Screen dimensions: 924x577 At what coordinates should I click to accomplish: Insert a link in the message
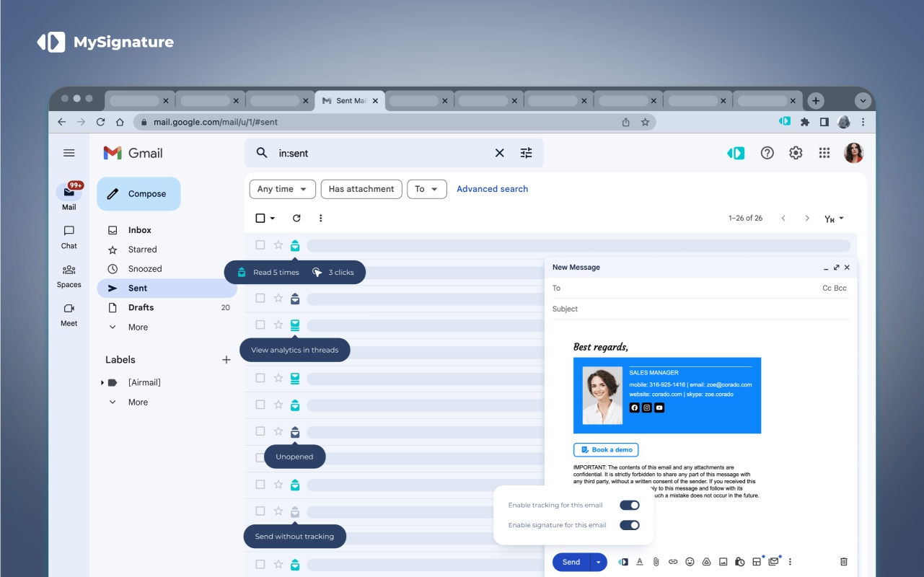tap(673, 562)
